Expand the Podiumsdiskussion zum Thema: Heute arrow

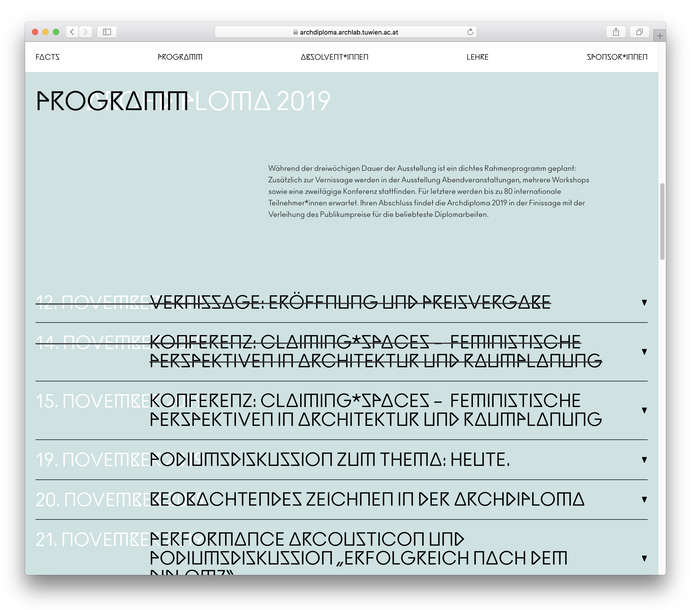pos(644,460)
